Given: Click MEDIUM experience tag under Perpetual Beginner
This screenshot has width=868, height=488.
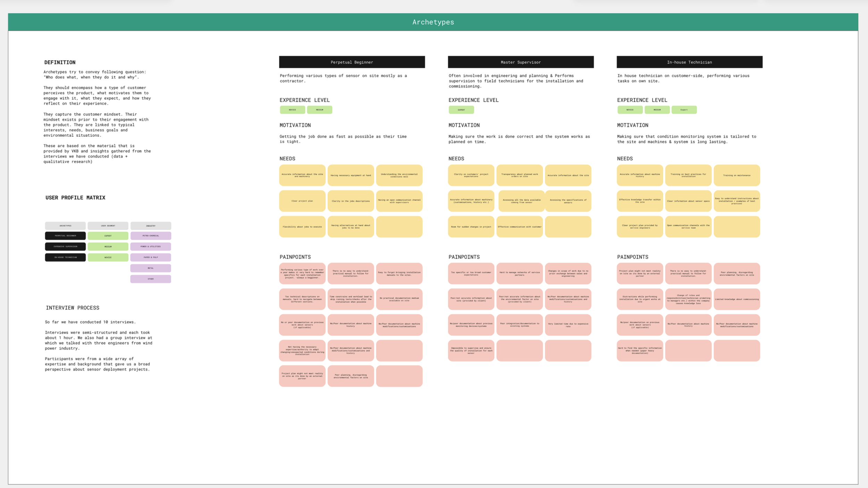Looking at the screenshot, I should point(319,110).
